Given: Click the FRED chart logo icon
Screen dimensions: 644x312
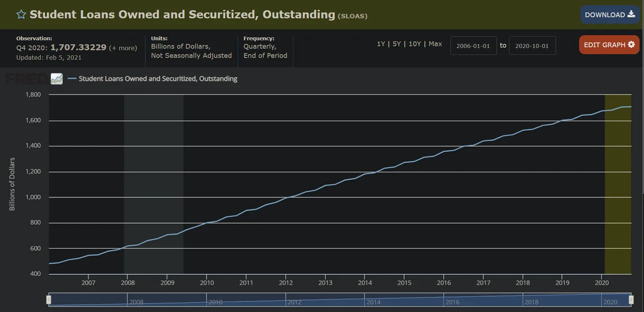Looking at the screenshot, I should pyautogui.click(x=56, y=79).
